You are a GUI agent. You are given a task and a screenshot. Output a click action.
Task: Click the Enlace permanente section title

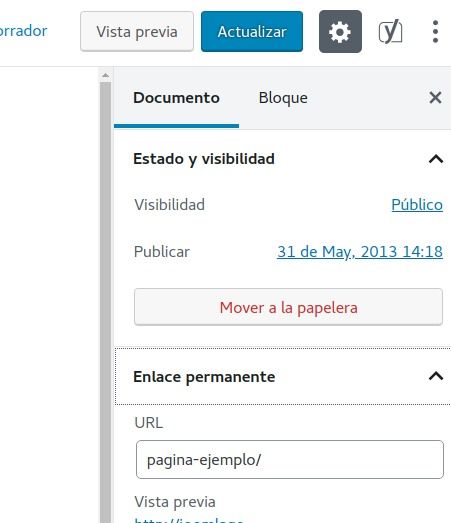click(204, 377)
